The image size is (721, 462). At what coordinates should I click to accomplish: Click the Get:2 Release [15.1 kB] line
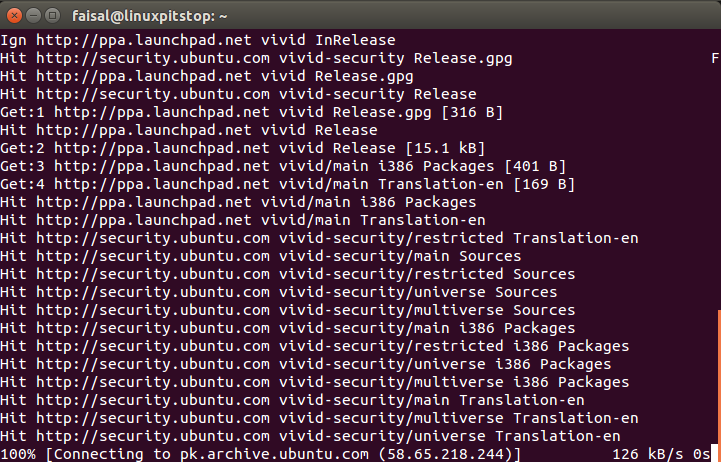pos(242,148)
